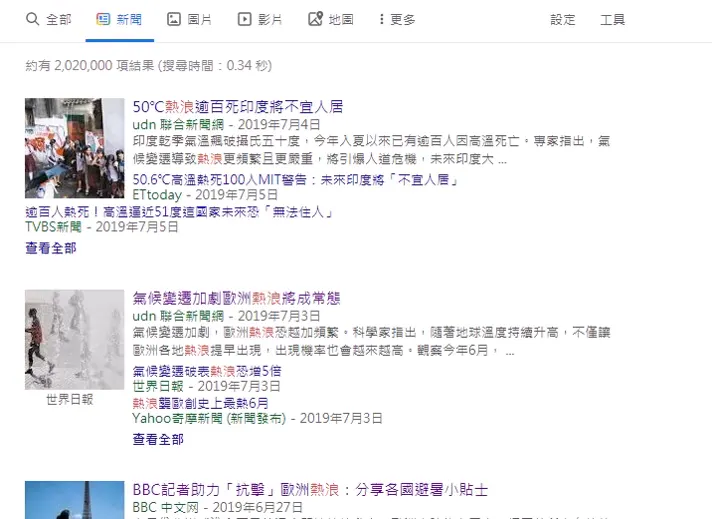Click source text BBC 中文网 - 2019年6月27日
Screen dimensions: 712x519
point(218,507)
